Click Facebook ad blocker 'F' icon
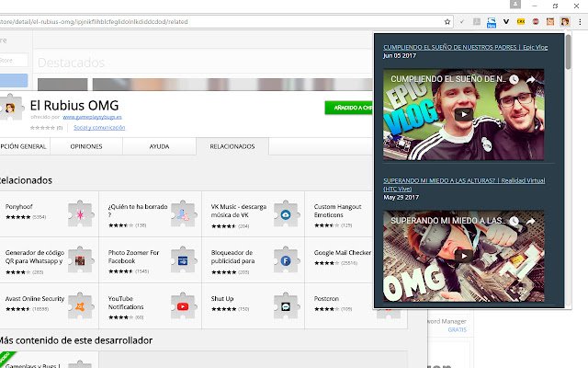 [x=286, y=260]
